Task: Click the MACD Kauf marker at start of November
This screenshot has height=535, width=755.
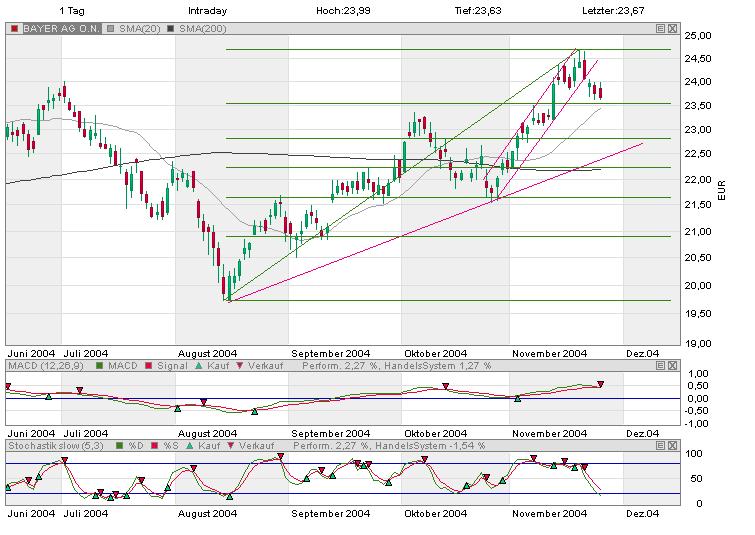Action: click(518, 399)
